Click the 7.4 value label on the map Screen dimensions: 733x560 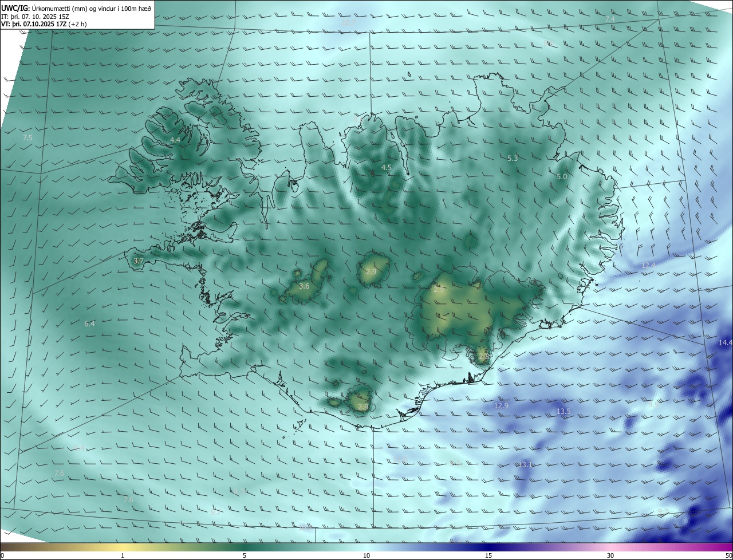(x=610, y=19)
